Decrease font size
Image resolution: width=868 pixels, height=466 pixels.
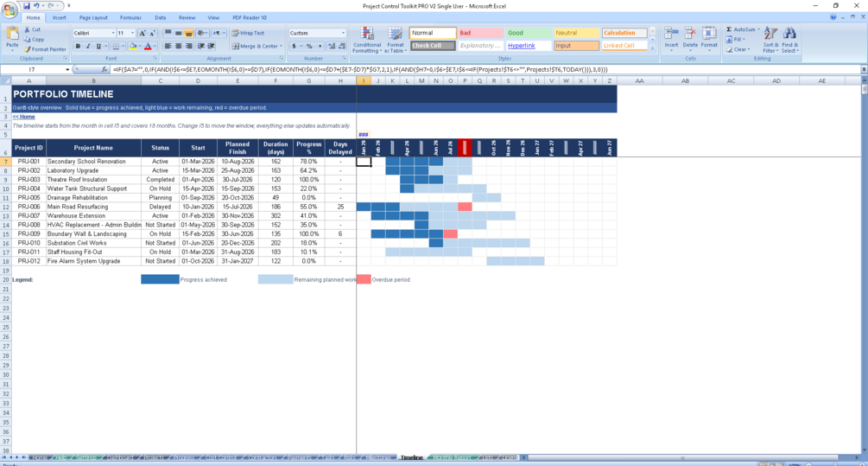(x=152, y=33)
